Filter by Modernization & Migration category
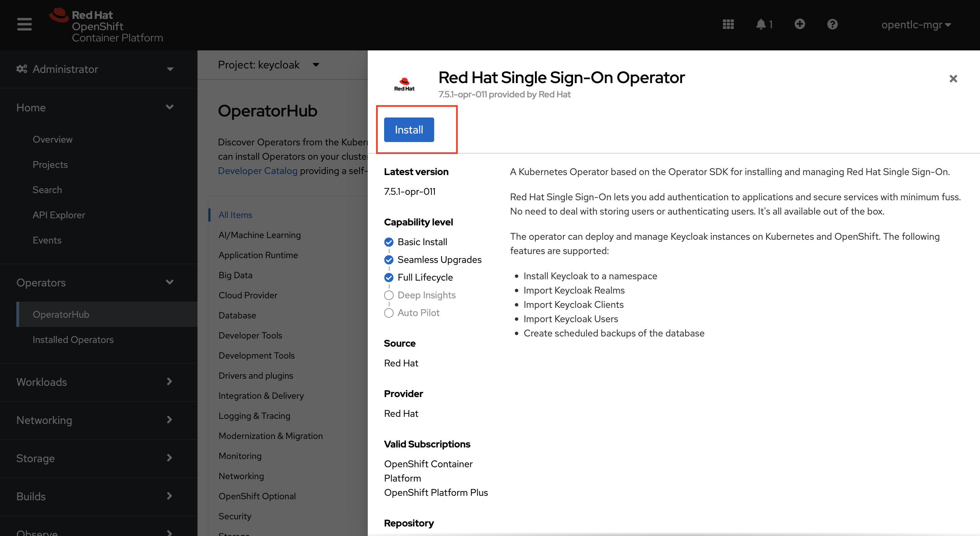 270,436
